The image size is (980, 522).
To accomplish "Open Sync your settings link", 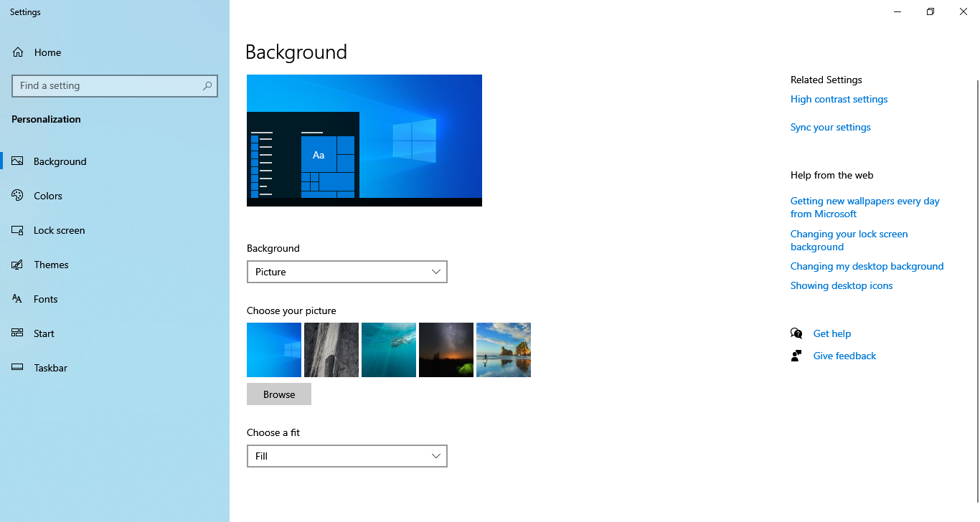I will pyautogui.click(x=831, y=127).
